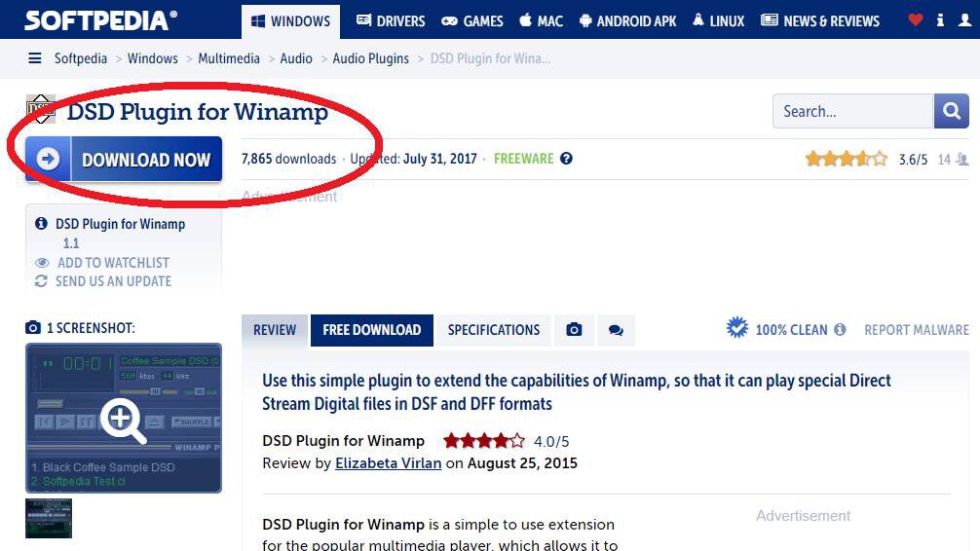Click the small screenshot thumbnail

49,518
